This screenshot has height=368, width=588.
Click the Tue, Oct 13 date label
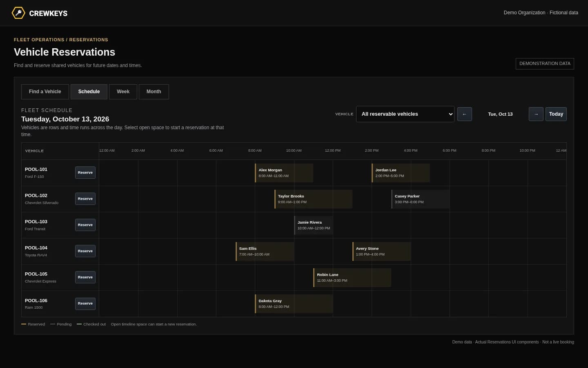tap(500, 114)
